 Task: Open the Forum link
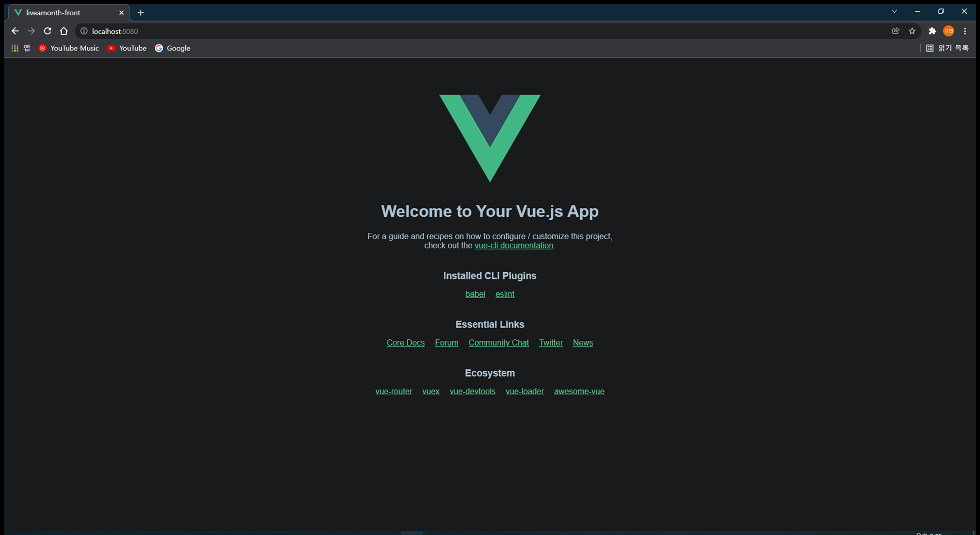(446, 343)
